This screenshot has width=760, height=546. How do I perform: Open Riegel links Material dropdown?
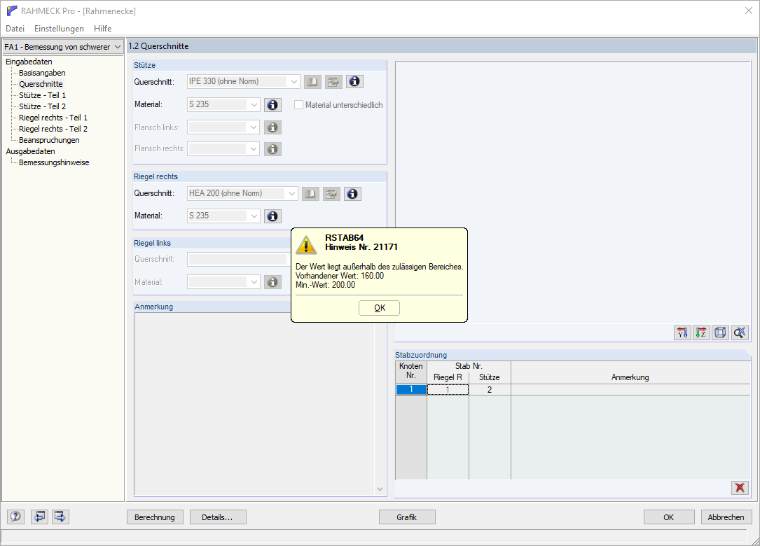253,282
